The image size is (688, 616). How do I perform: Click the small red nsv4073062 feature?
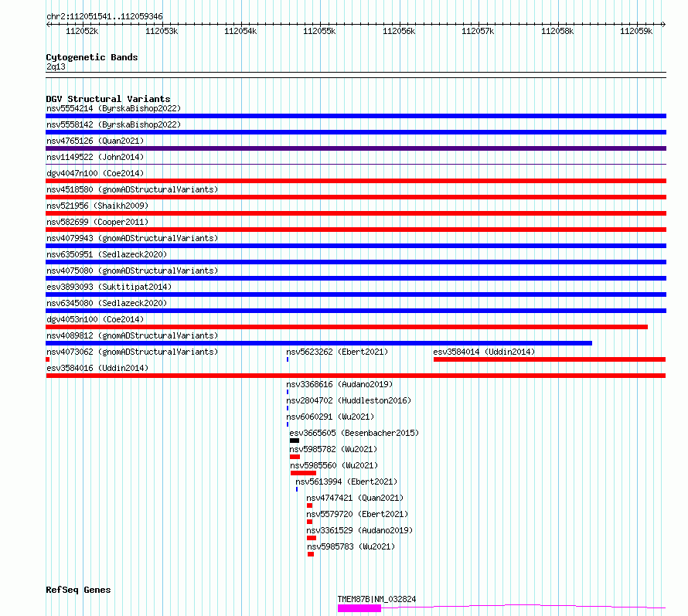click(x=47, y=359)
